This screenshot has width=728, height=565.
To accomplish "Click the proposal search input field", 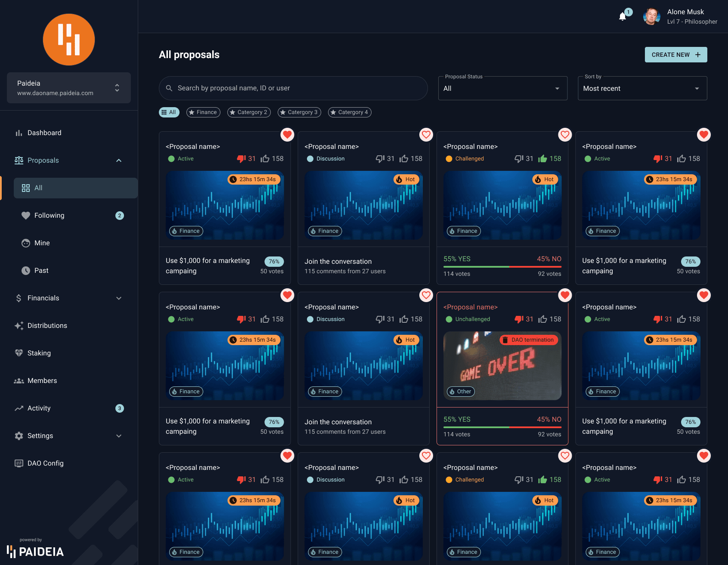I will (293, 88).
